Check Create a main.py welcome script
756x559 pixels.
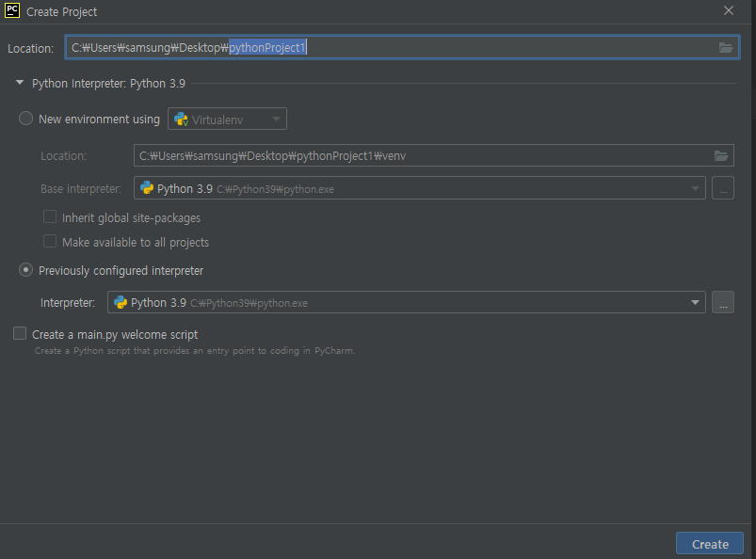(20, 333)
